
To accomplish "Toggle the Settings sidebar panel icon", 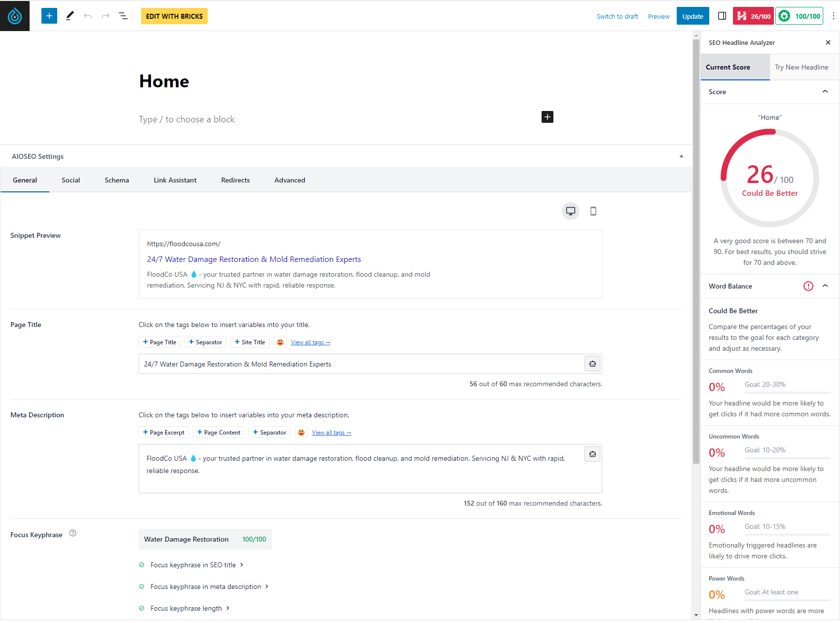I will pos(722,16).
